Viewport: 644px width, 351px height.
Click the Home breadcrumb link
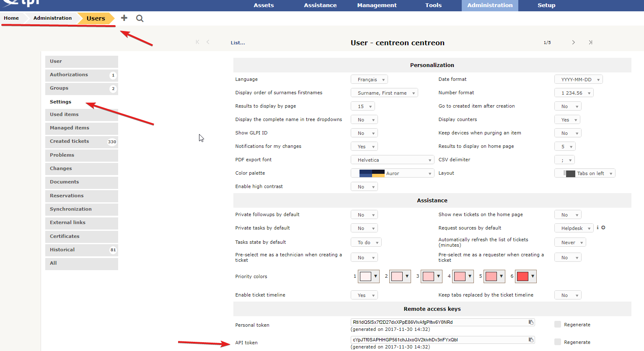point(11,18)
